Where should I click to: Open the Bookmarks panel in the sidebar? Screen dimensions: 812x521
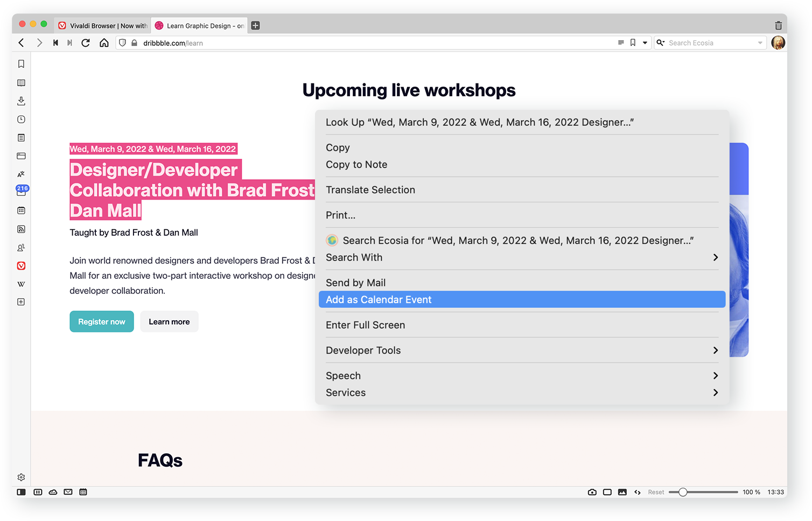coord(21,64)
